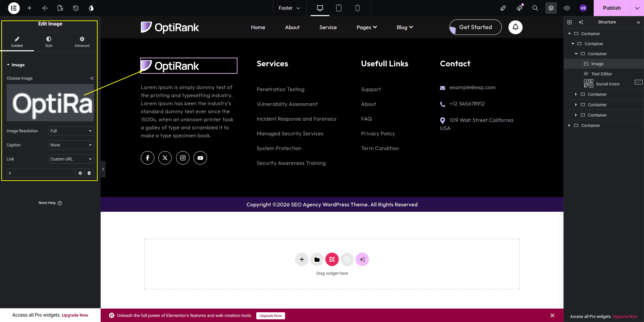Image resolution: width=644 pixels, height=322 pixels.
Task: Open dynamic tags icon for link
Action: click(x=89, y=173)
